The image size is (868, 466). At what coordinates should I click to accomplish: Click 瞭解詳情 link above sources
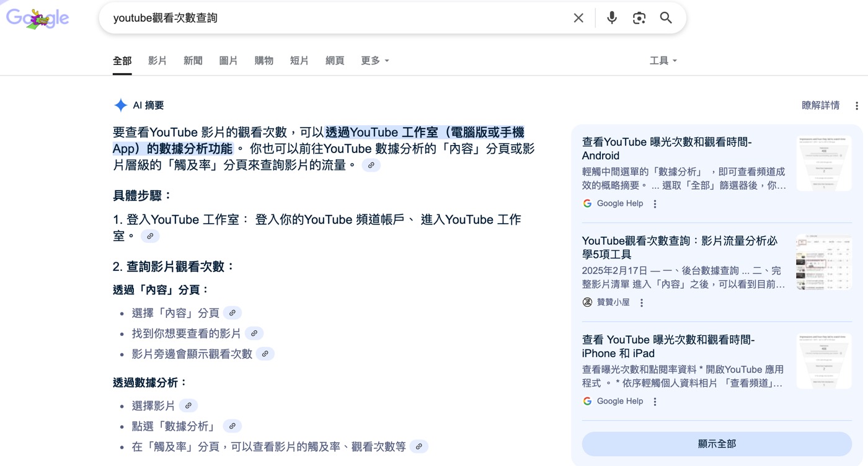pos(820,105)
